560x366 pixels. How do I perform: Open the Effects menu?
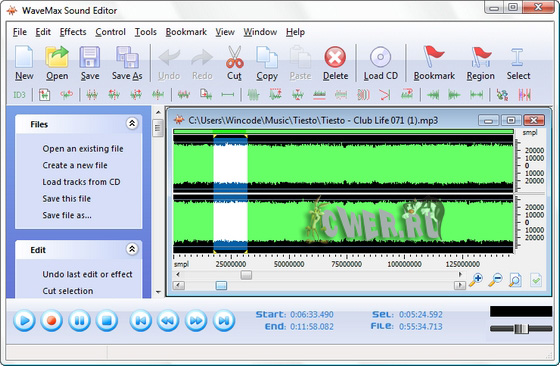coord(73,32)
